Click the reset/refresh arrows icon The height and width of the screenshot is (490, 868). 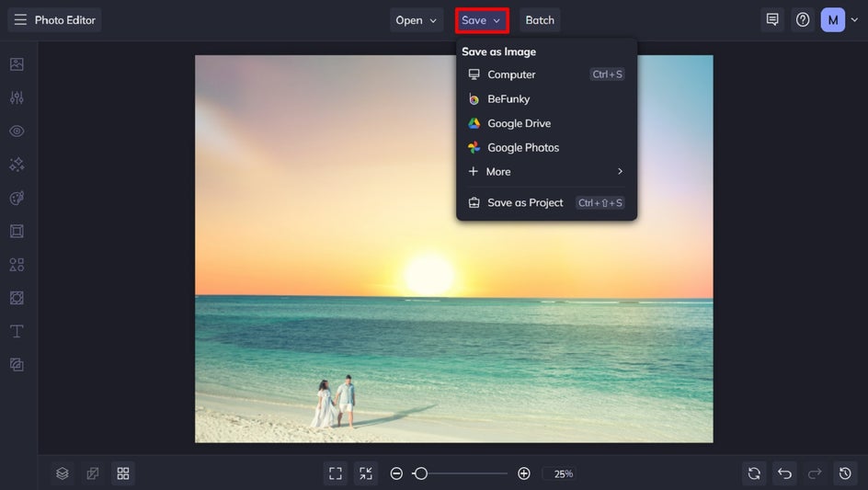pyautogui.click(x=754, y=473)
